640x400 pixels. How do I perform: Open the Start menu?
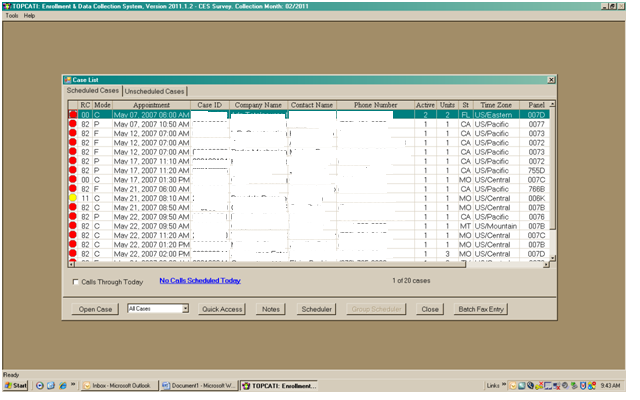point(15,385)
